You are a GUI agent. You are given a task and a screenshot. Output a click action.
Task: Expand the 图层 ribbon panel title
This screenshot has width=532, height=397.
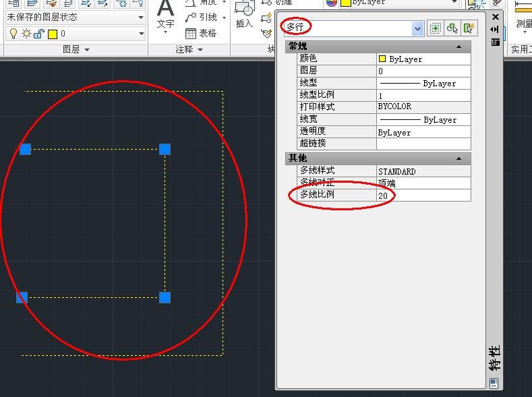[x=76, y=49]
